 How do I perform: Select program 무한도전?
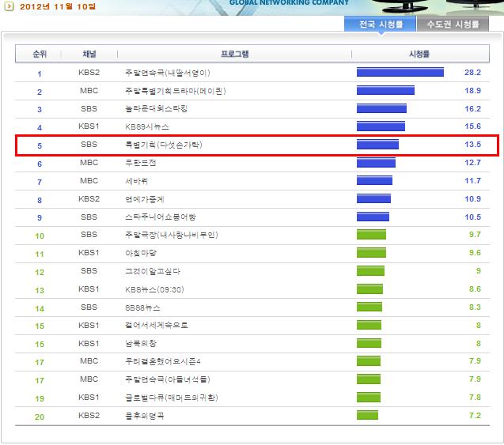tap(141, 163)
